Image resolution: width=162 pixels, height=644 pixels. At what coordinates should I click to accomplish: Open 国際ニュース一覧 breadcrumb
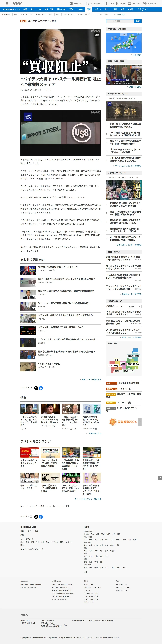tap(48, 506)
